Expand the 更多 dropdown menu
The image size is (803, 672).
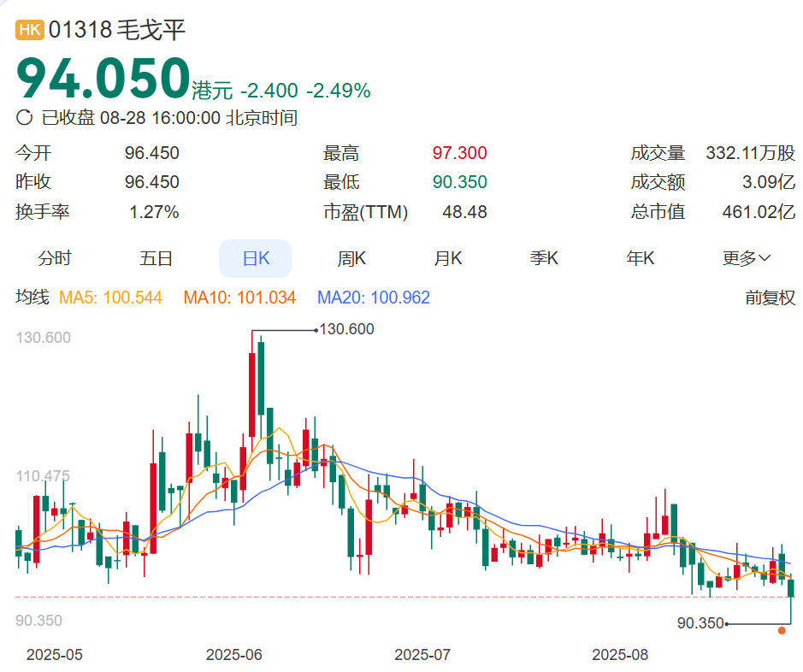746,258
